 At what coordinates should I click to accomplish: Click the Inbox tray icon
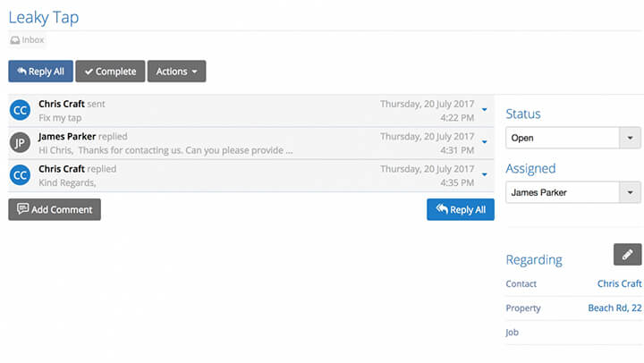[15, 40]
